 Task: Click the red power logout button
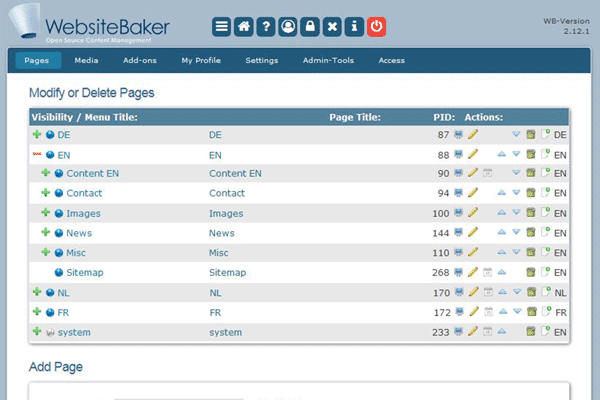click(376, 27)
